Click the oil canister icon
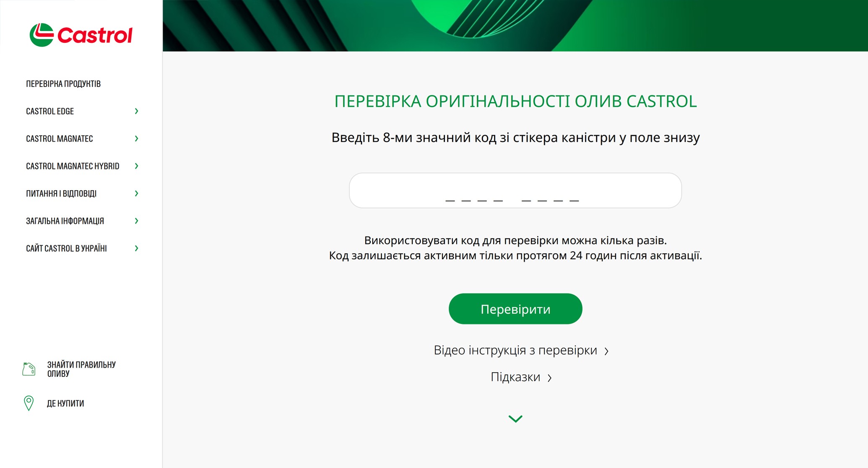868x468 pixels. click(x=29, y=369)
